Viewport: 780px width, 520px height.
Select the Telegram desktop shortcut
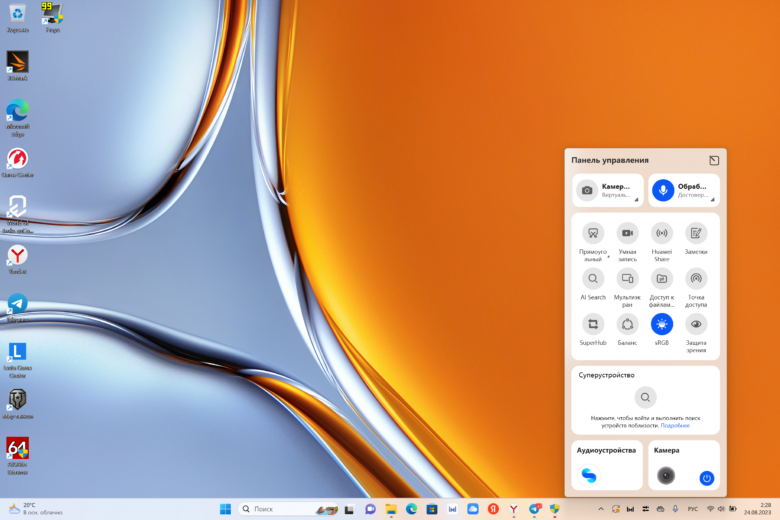coord(17,308)
